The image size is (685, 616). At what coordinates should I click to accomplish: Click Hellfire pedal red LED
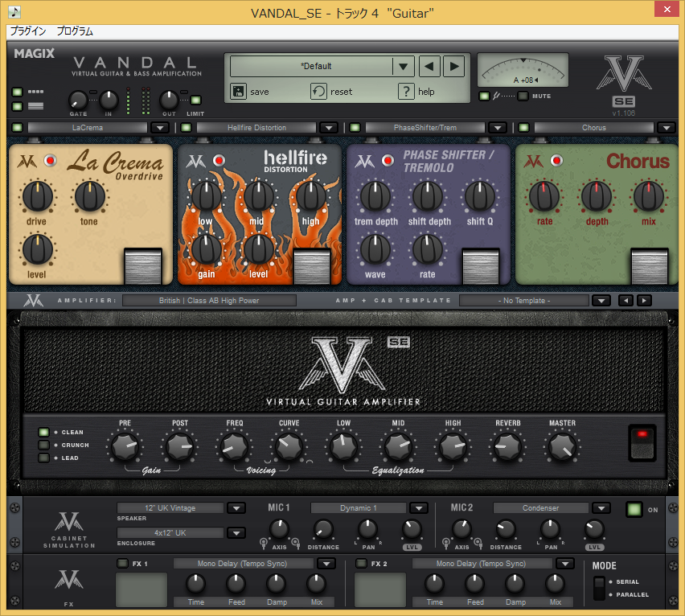coord(219,160)
